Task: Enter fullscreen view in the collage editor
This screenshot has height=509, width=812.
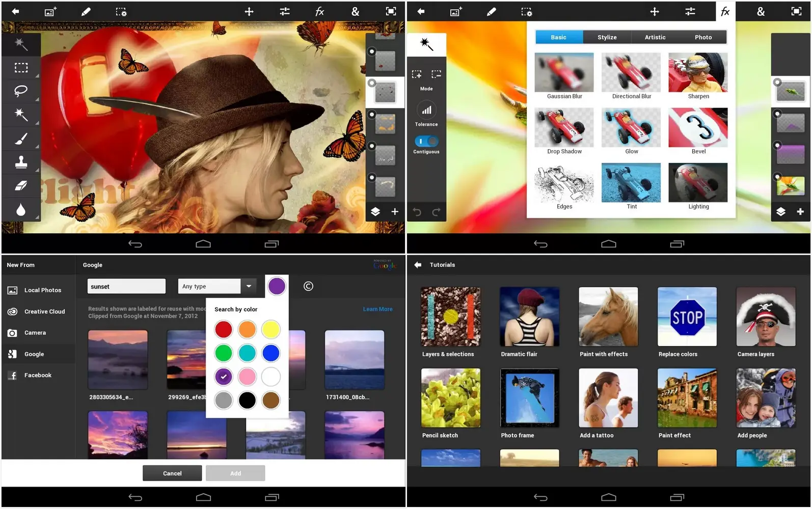Action: coord(391,11)
